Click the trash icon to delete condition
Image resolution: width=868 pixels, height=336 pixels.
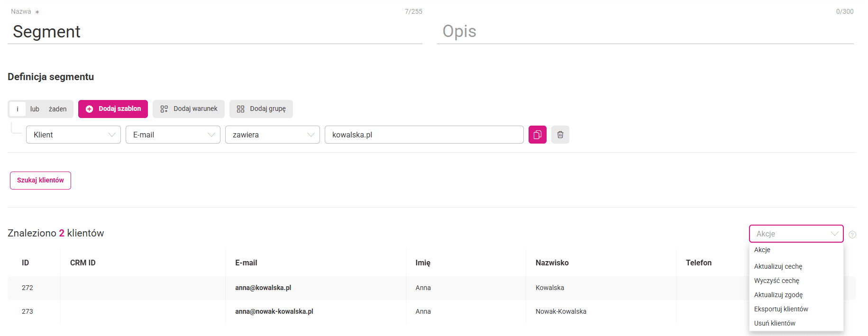tap(560, 135)
